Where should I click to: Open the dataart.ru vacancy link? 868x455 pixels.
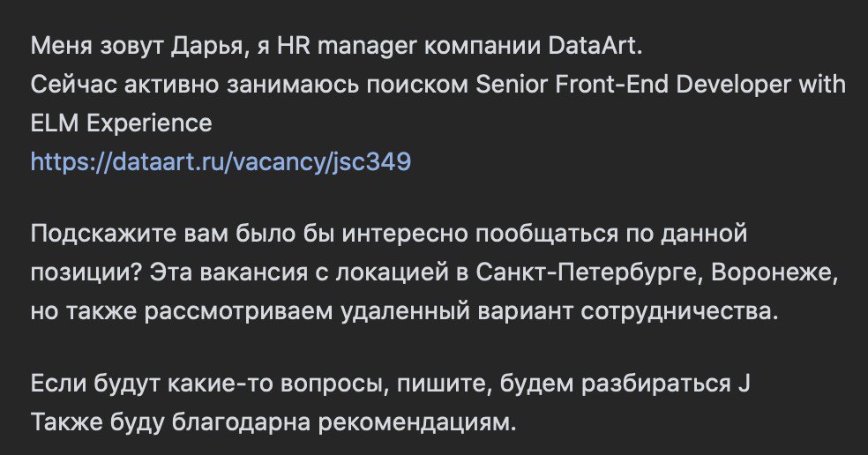221,162
